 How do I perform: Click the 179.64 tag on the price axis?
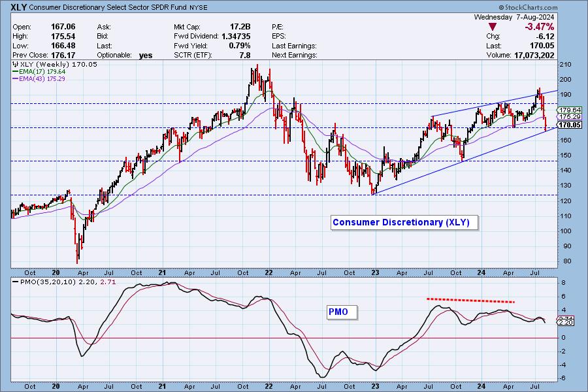(570, 110)
